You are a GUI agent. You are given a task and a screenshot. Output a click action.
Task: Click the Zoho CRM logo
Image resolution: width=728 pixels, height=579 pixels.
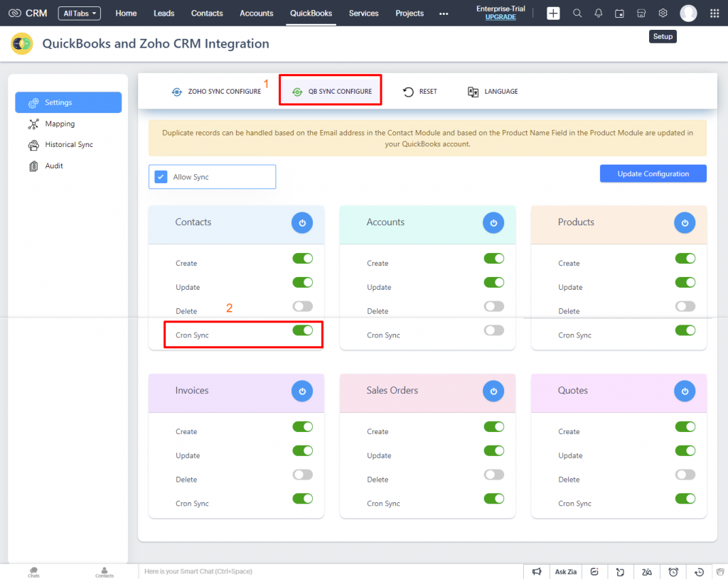coord(28,13)
